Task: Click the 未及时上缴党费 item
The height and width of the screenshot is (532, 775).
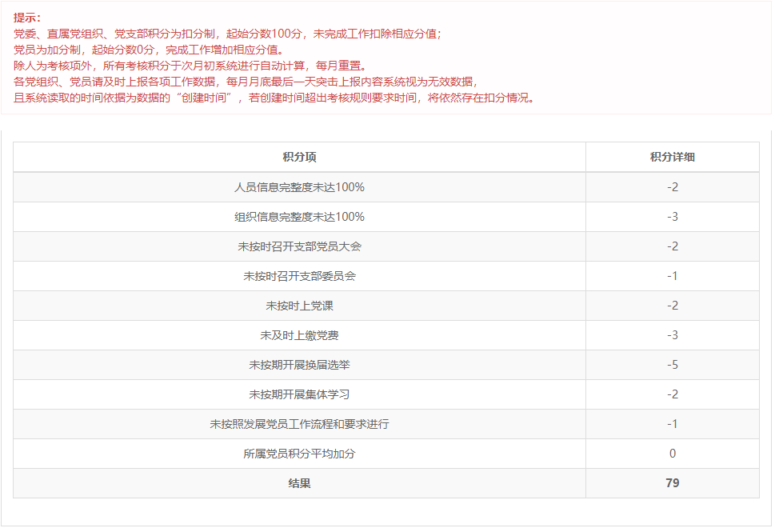Action: [x=299, y=335]
